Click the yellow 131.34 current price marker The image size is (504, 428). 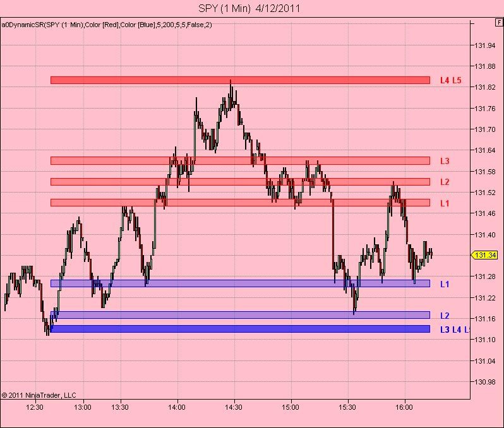(x=484, y=255)
